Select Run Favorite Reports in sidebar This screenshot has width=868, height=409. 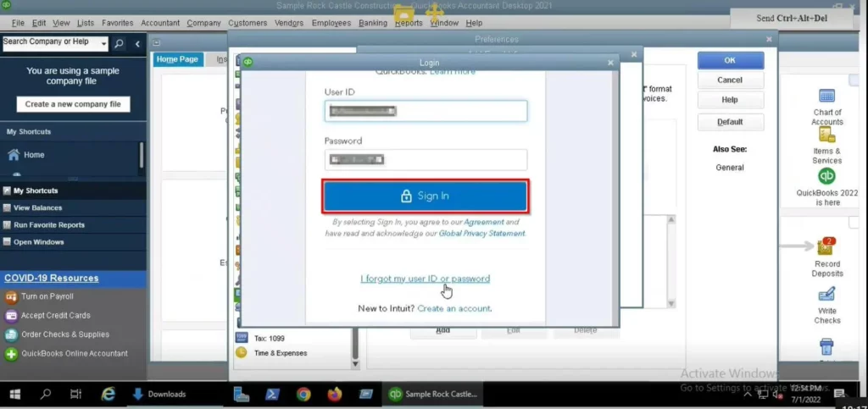point(48,225)
